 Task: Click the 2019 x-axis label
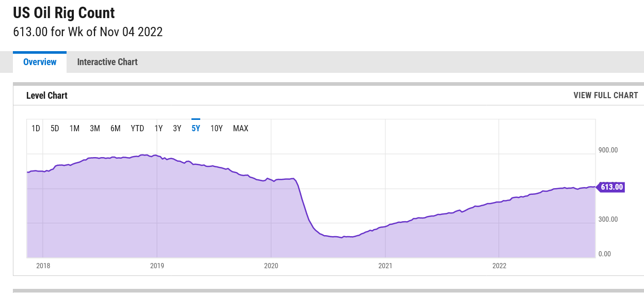coord(157,266)
